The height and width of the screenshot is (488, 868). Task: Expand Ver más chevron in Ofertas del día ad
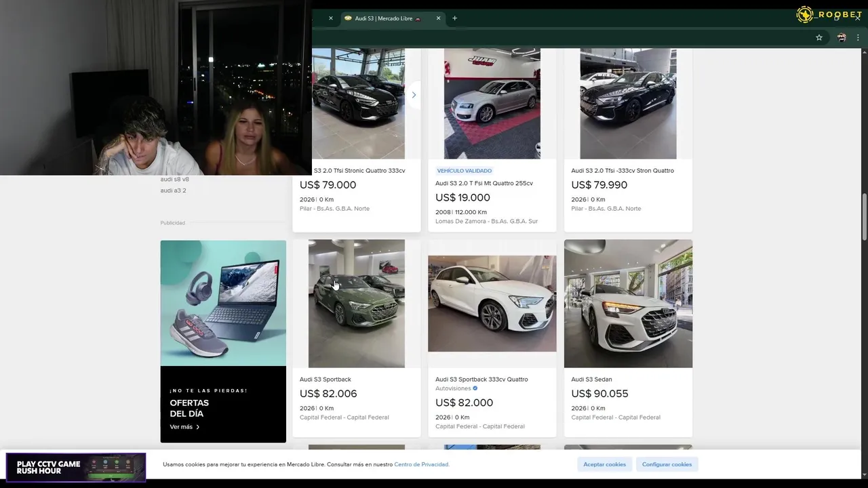pos(197,427)
